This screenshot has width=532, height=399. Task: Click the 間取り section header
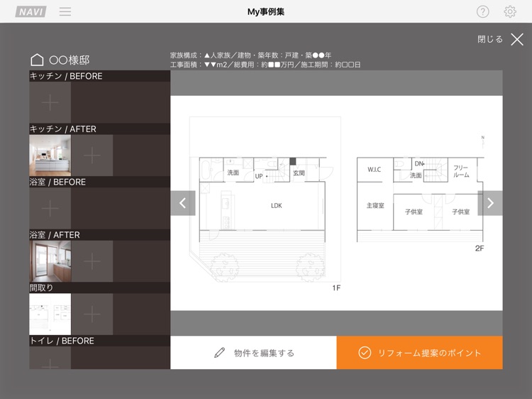point(100,288)
